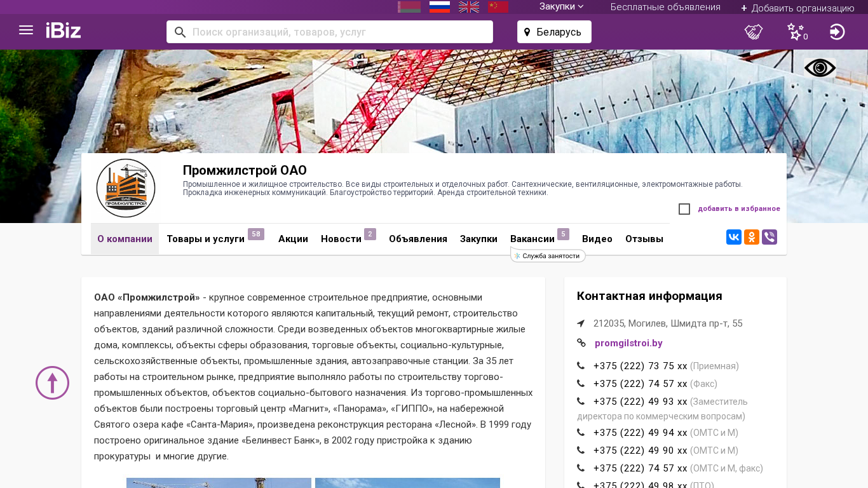868x488 pixels.
Task: Click the Контактная информация heading
Action: 649,296
